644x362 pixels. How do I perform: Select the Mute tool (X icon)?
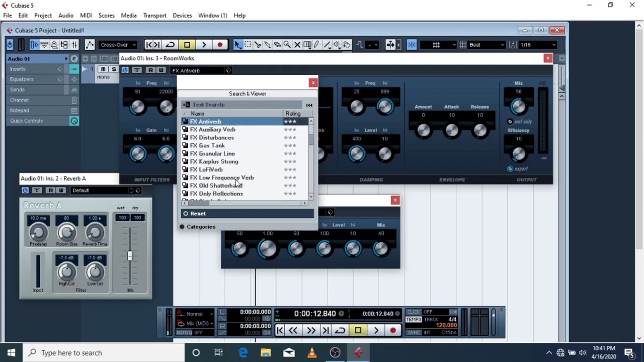click(x=297, y=45)
